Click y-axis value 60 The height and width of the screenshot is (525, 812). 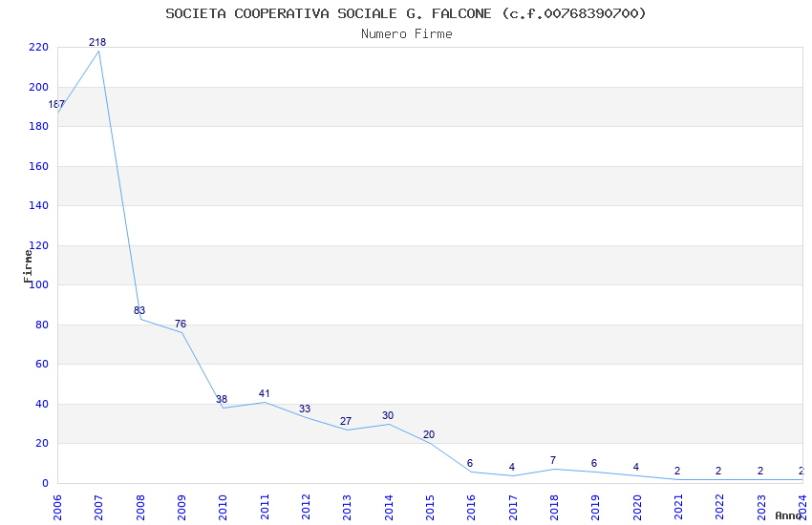coord(42,364)
